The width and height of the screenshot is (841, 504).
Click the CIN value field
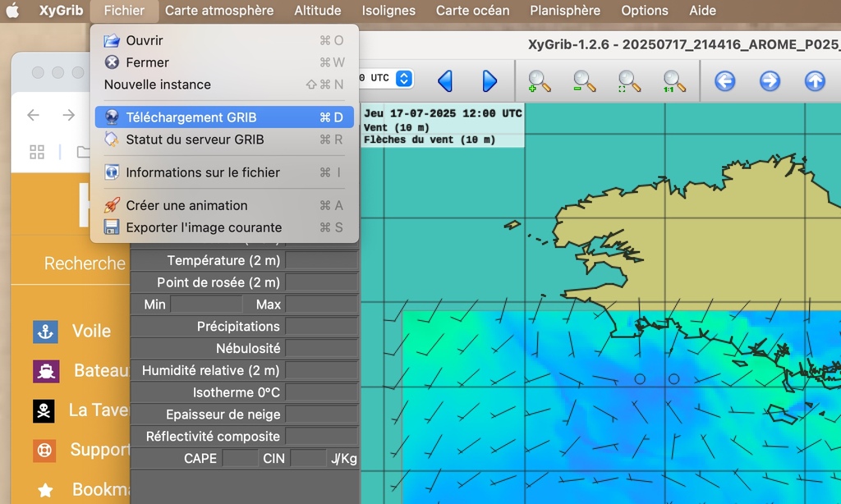[x=308, y=458]
